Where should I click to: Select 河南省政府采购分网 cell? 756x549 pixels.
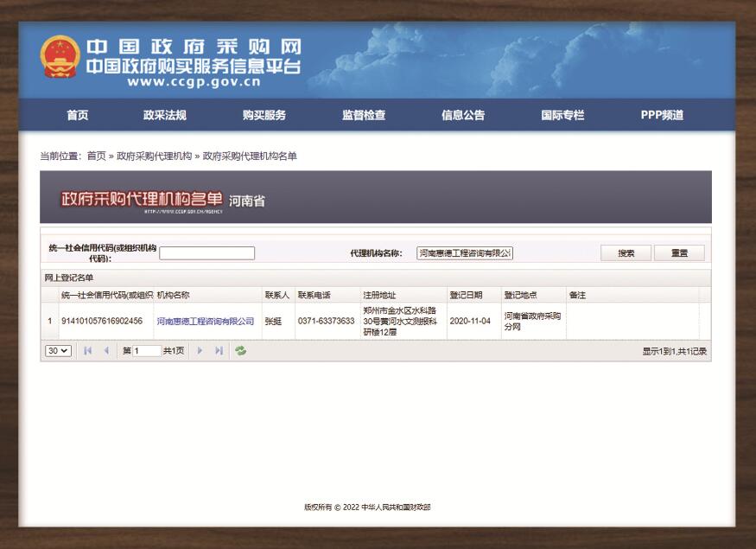(x=532, y=322)
